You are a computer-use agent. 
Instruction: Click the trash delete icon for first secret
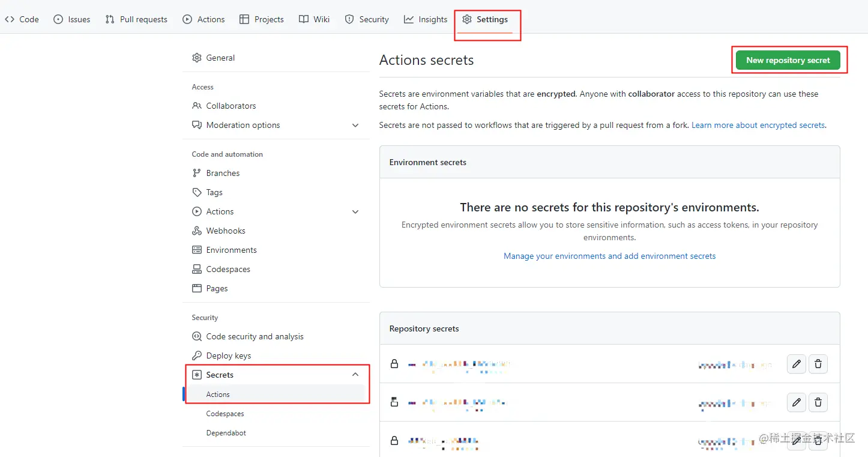818,364
